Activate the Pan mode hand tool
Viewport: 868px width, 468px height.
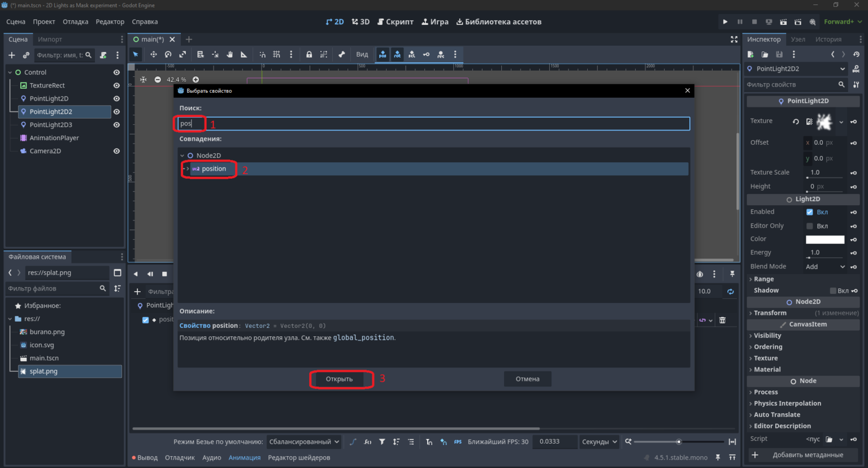pos(229,54)
